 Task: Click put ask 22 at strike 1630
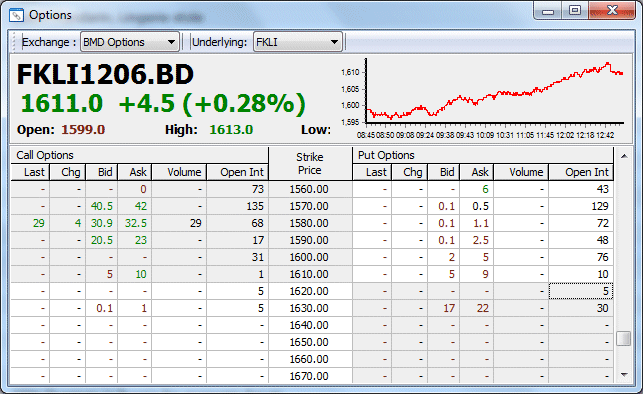pyautogui.click(x=477, y=308)
